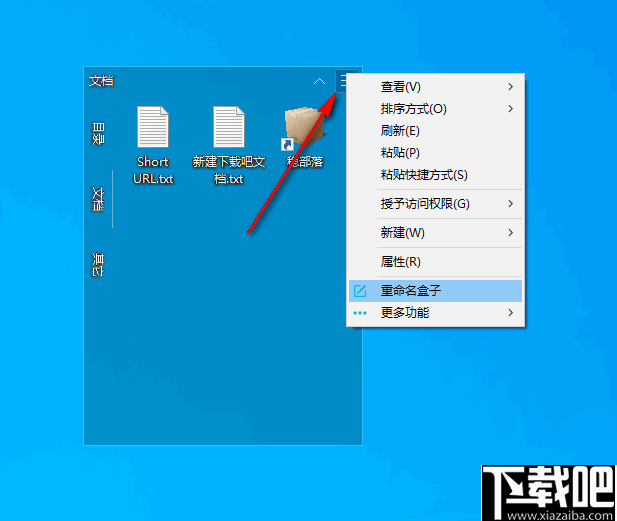Open the Short URL.txt file icon

[153, 127]
